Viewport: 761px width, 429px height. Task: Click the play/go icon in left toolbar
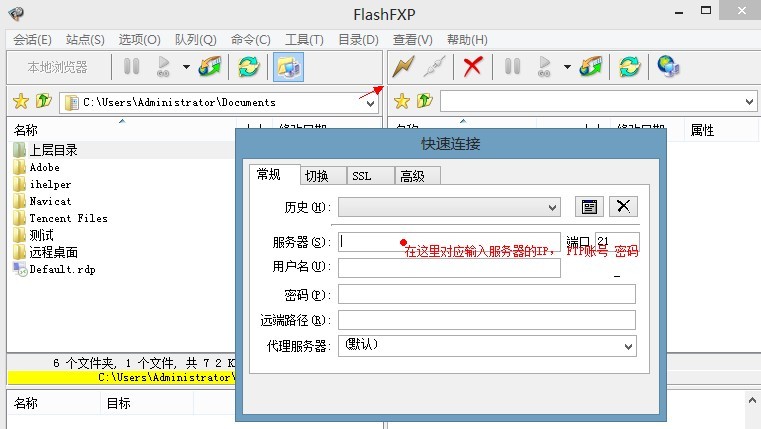pyautogui.click(x=164, y=66)
